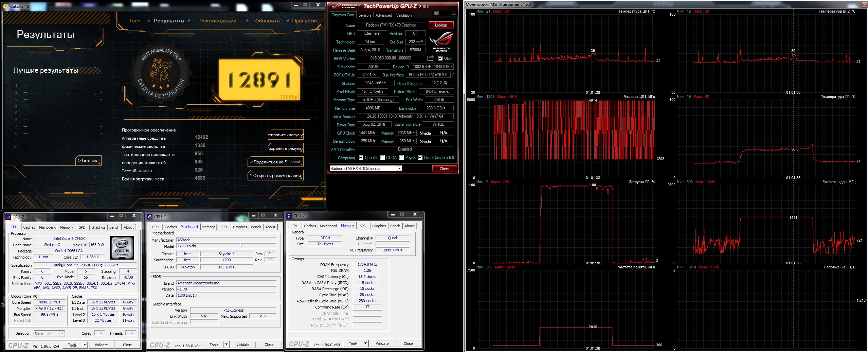Open the Graphics tab in the CPU window of CPU-Z

coord(98,227)
